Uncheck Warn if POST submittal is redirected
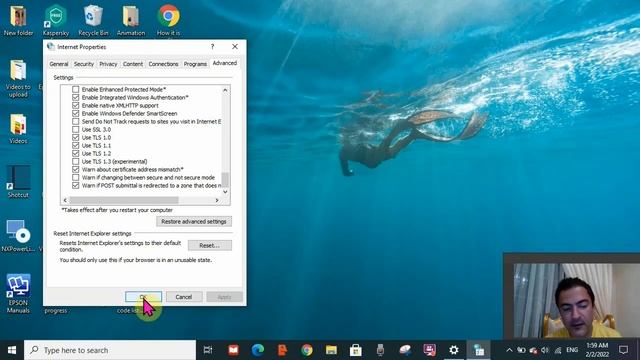640x360 pixels. [76, 185]
